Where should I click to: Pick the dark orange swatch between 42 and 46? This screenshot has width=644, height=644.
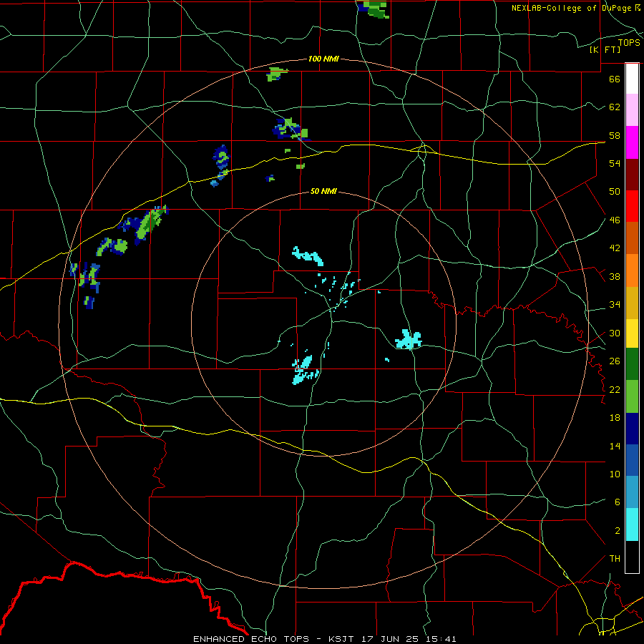pos(632,238)
